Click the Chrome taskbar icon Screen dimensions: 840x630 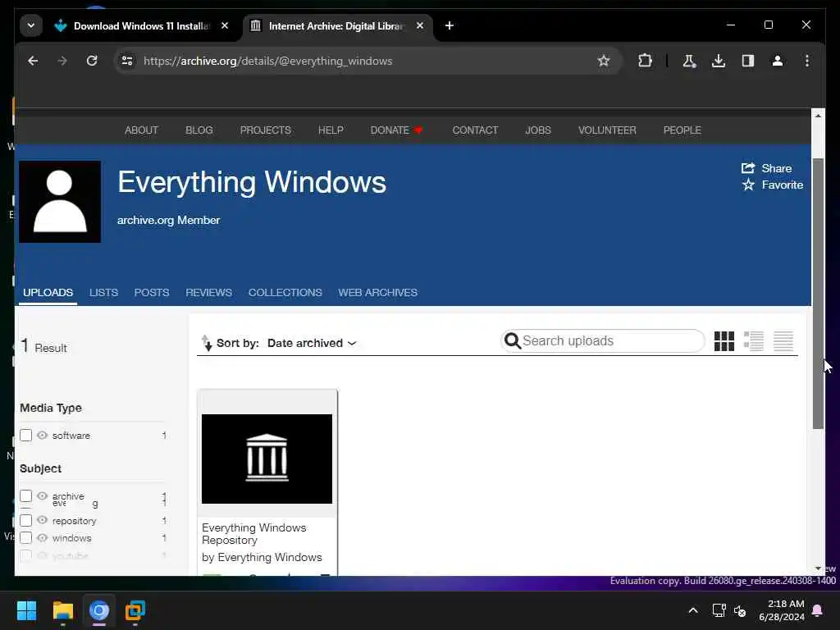click(99, 610)
